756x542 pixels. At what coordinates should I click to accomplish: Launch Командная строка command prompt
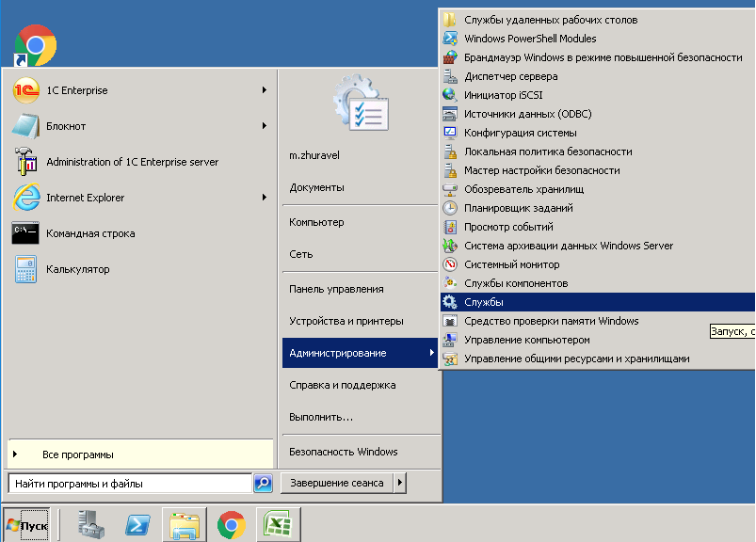(x=89, y=233)
